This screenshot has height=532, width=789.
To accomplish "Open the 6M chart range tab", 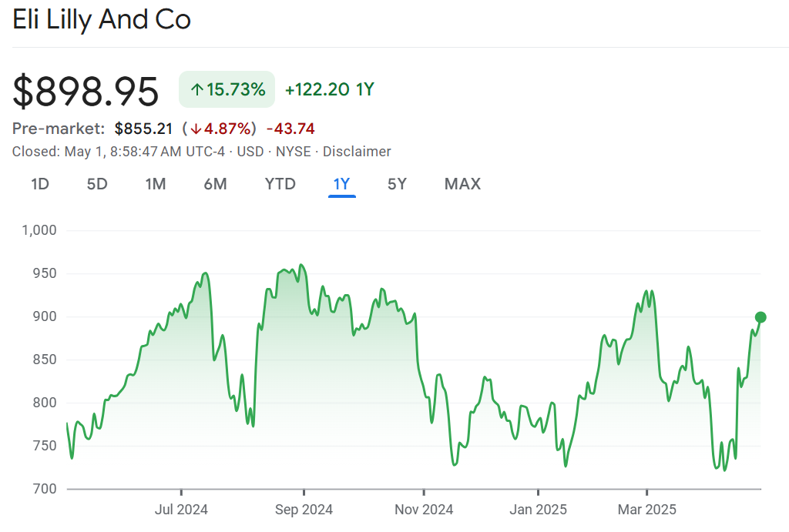I will tap(215, 184).
